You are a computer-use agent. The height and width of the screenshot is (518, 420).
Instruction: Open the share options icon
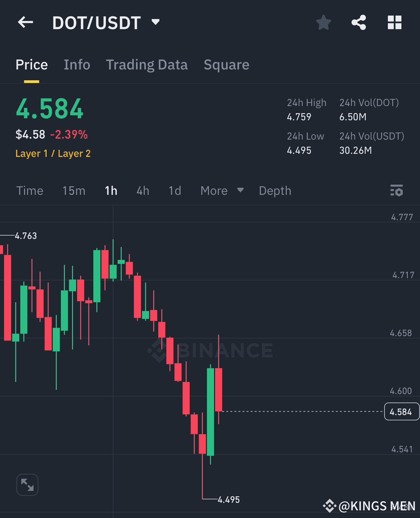359,22
